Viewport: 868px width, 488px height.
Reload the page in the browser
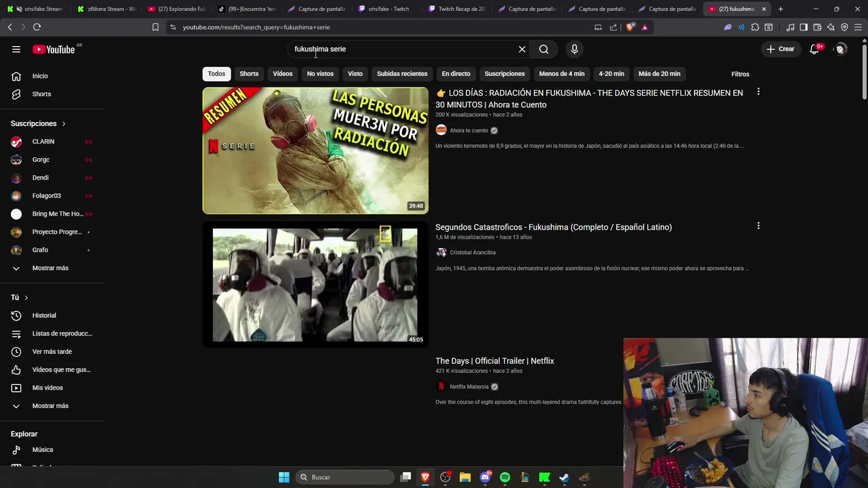click(37, 27)
